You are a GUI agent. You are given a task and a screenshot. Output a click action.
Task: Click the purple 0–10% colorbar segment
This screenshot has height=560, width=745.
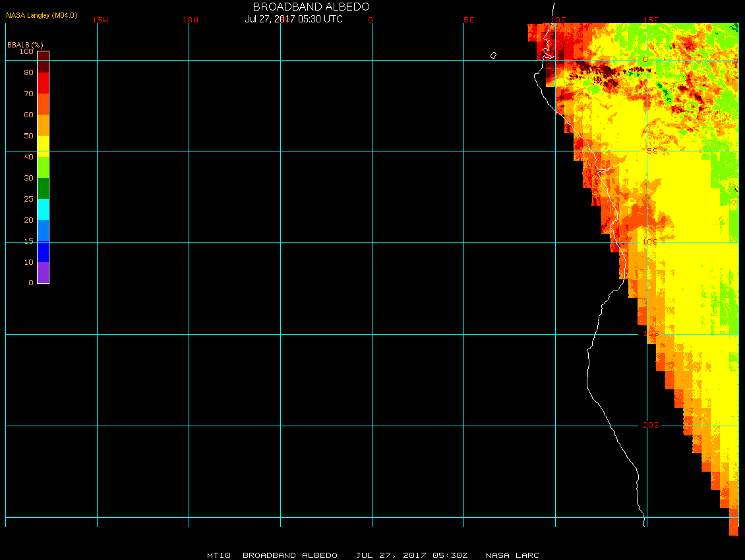click(x=43, y=272)
